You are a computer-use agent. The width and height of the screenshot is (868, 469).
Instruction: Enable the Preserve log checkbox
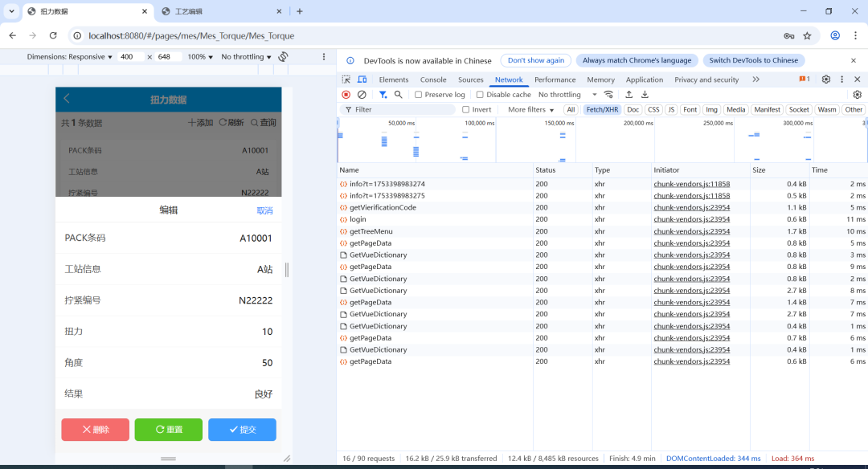pos(419,95)
